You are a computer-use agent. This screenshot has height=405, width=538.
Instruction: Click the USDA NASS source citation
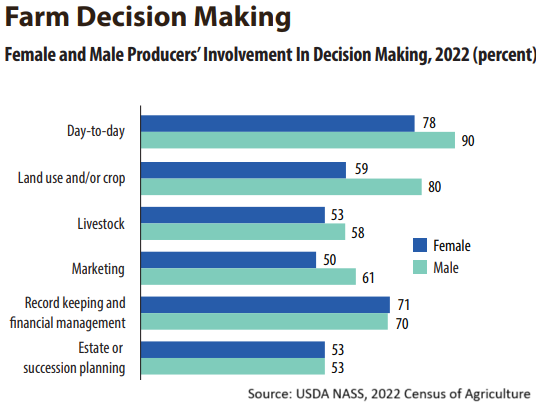[x=389, y=393]
